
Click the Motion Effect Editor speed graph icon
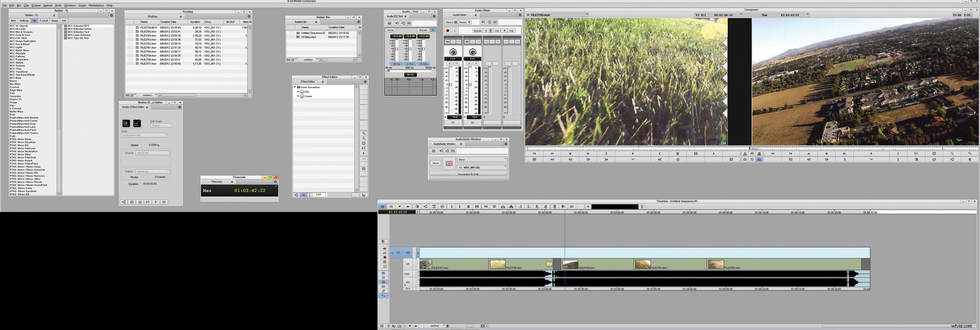(x=126, y=123)
